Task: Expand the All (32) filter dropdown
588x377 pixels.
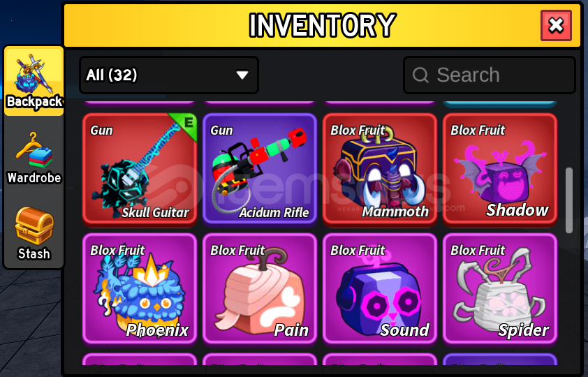Action: click(169, 75)
